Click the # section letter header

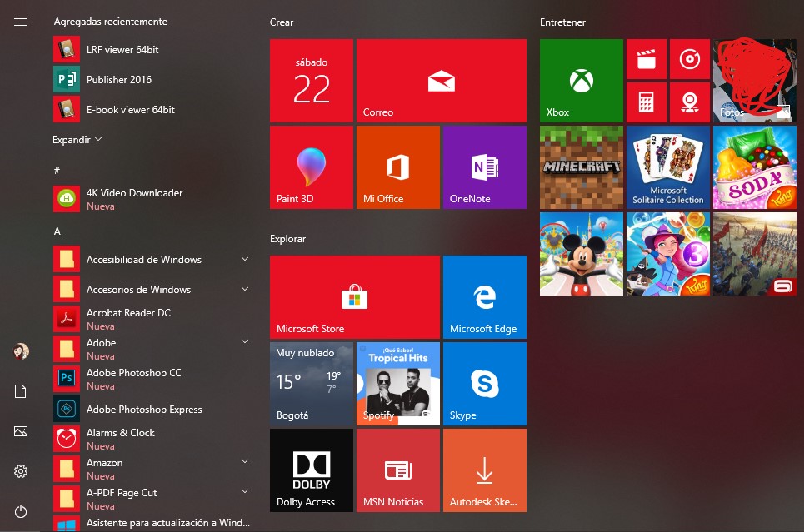[57, 170]
